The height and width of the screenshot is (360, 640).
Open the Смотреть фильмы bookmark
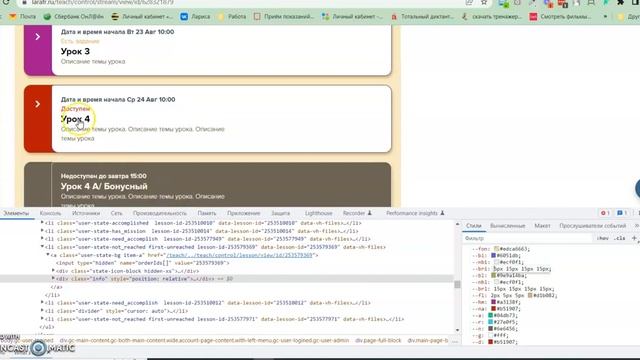point(560,17)
